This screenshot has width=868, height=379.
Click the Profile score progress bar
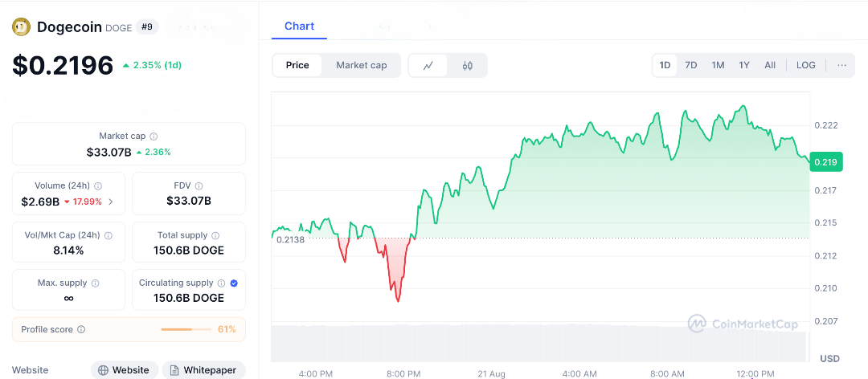(186, 329)
